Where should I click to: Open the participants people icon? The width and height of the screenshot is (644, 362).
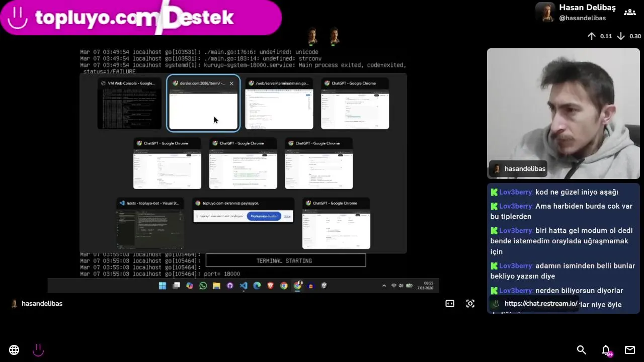pyautogui.click(x=630, y=12)
